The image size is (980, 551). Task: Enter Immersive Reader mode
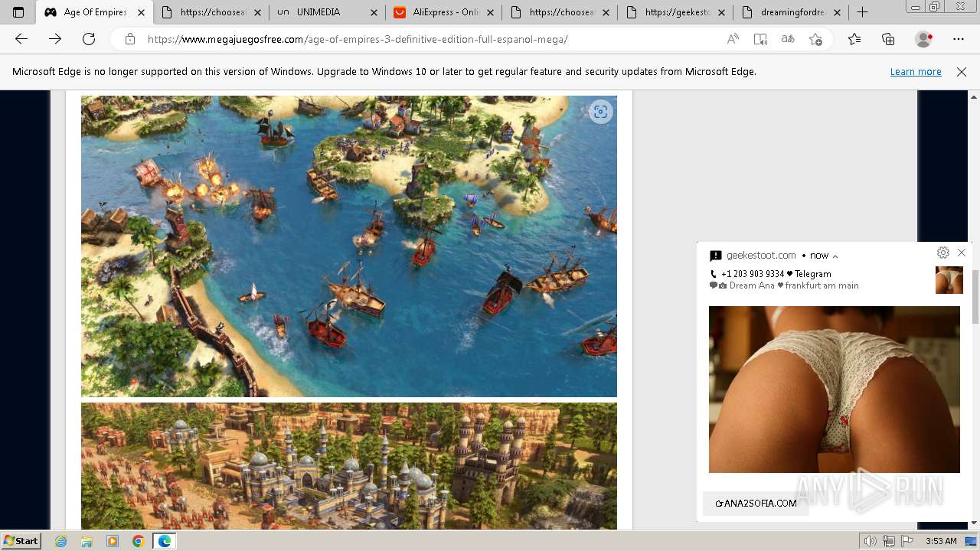760,39
